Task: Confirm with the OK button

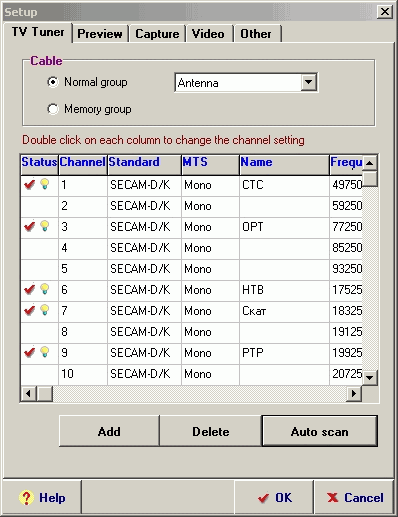Action: tap(274, 498)
